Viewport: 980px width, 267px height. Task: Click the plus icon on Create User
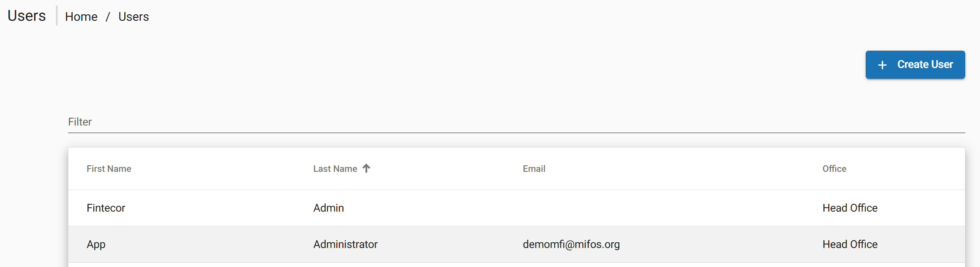[x=882, y=65]
